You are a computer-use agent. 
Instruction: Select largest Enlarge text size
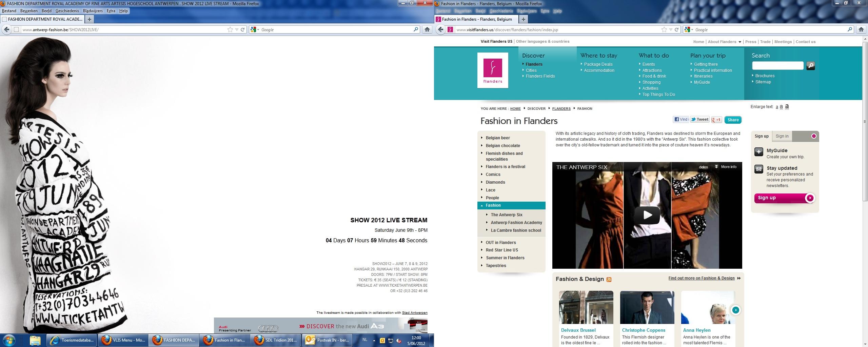click(787, 106)
